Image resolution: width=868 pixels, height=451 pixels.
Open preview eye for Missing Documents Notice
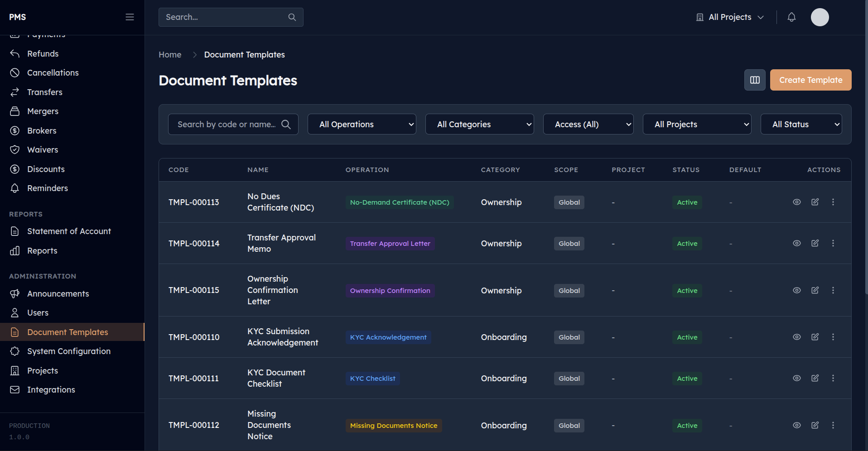(796, 425)
